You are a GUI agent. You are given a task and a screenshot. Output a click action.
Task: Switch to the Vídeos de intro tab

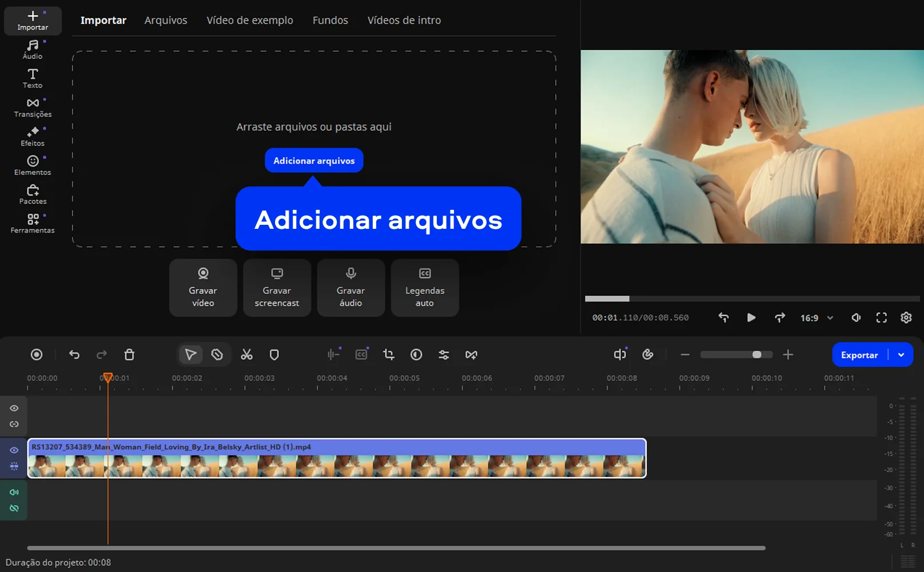point(404,20)
